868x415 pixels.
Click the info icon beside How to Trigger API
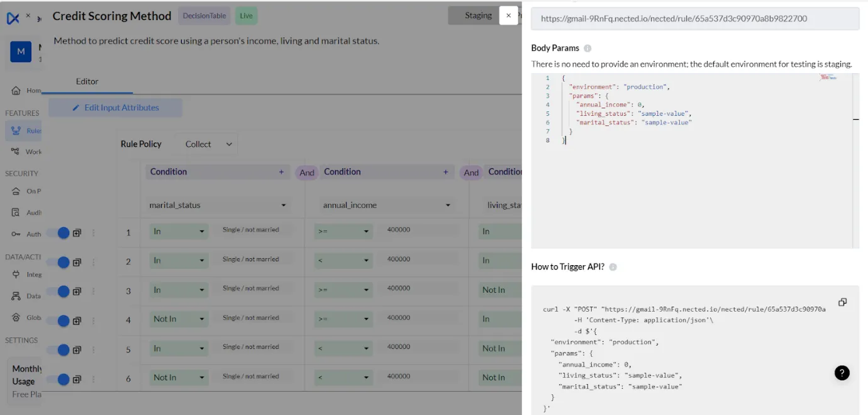tap(613, 267)
